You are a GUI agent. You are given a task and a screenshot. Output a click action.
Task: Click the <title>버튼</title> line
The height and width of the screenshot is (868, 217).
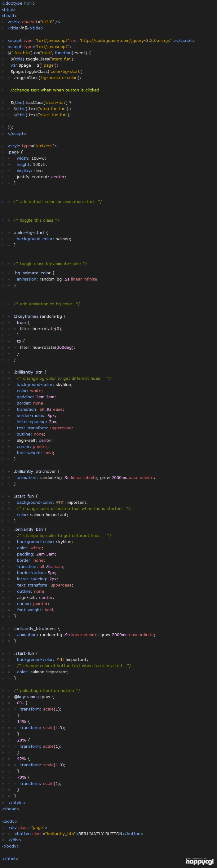pos(26,28)
